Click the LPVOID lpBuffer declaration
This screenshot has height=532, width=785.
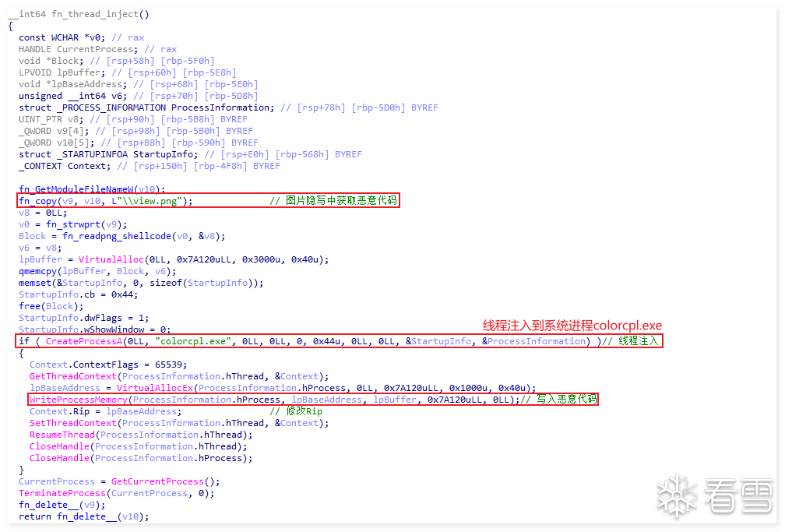(x=62, y=72)
